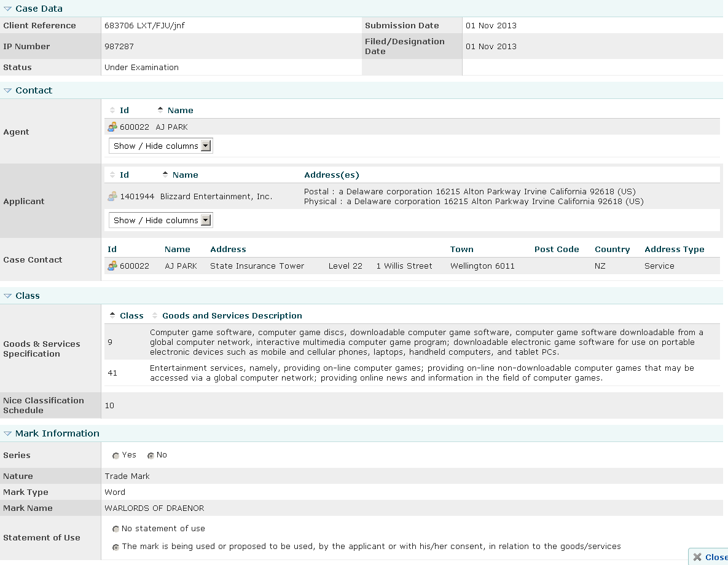Click Computer game software description text
This screenshot has height=565, width=728.
coord(427,342)
